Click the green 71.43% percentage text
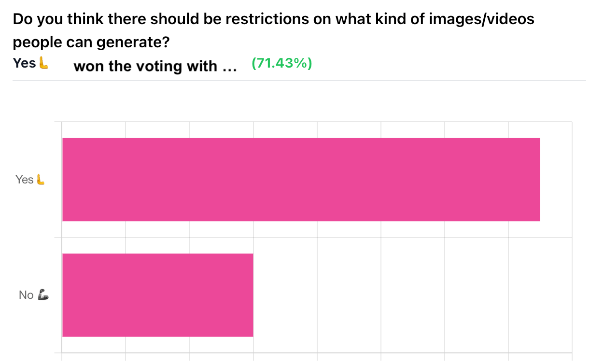Screen dimensions: 590x364 point(282,63)
